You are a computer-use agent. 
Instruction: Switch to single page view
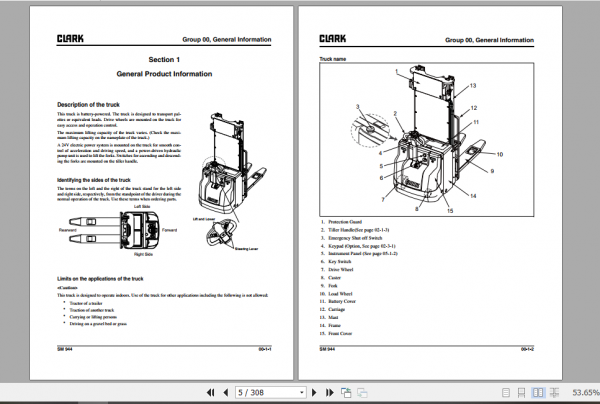[x=506, y=393]
